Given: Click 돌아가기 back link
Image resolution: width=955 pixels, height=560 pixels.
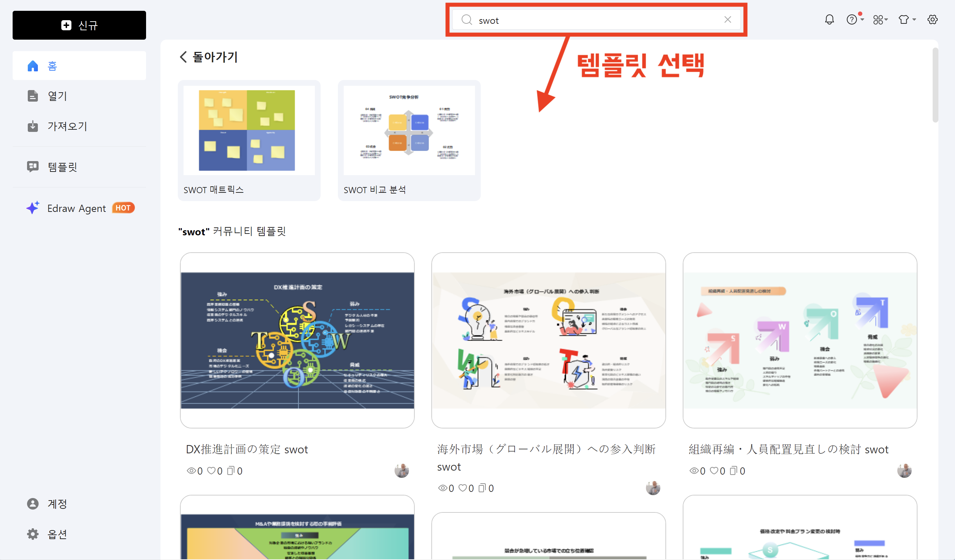Looking at the screenshot, I should [x=209, y=57].
